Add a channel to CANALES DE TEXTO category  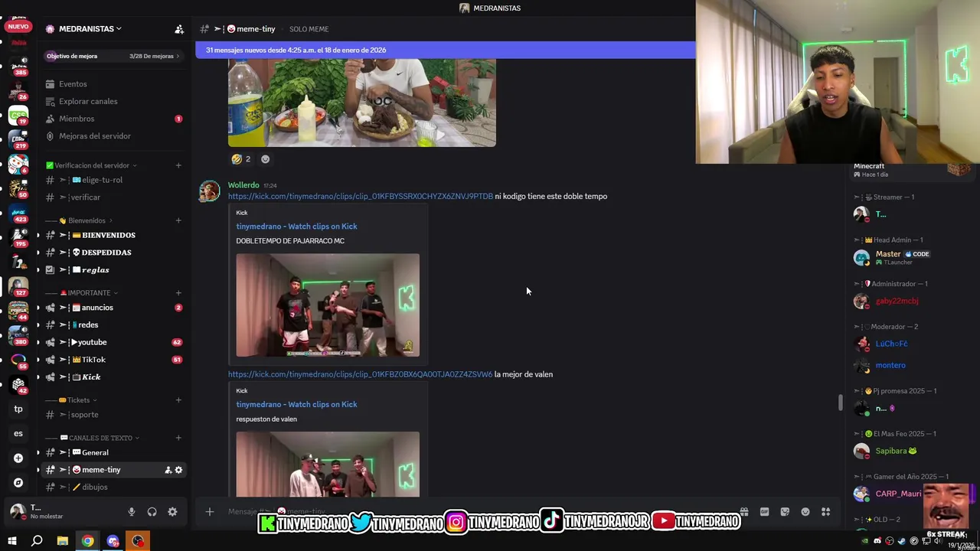click(x=178, y=438)
